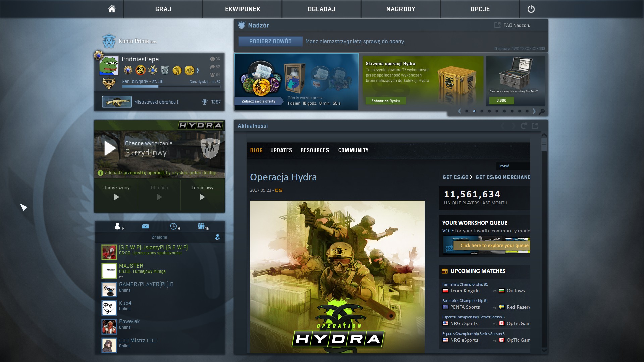The image size is (644, 362).
Task: Switch to UPDATES tab
Action: point(281,150)
